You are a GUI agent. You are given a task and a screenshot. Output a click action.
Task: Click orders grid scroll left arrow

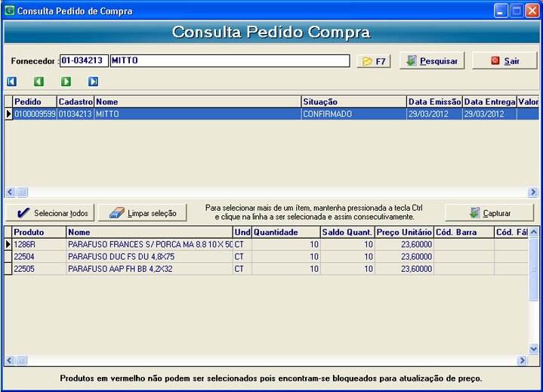(10, 192)
